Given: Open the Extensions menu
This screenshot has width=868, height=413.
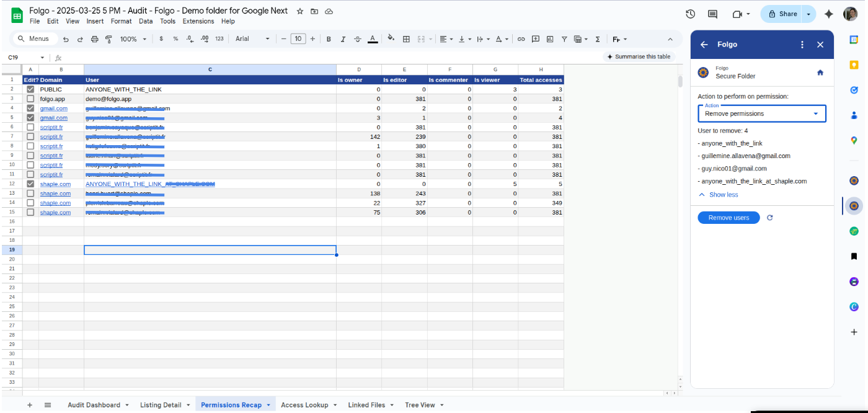Looking at the screenshot, I should click(198, 21).
